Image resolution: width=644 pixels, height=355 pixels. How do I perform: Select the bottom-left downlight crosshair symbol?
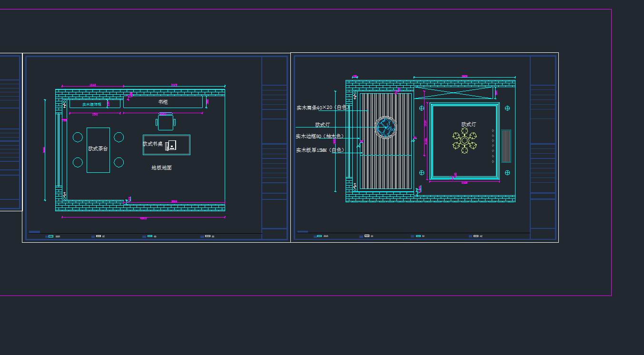coord(422,173)
